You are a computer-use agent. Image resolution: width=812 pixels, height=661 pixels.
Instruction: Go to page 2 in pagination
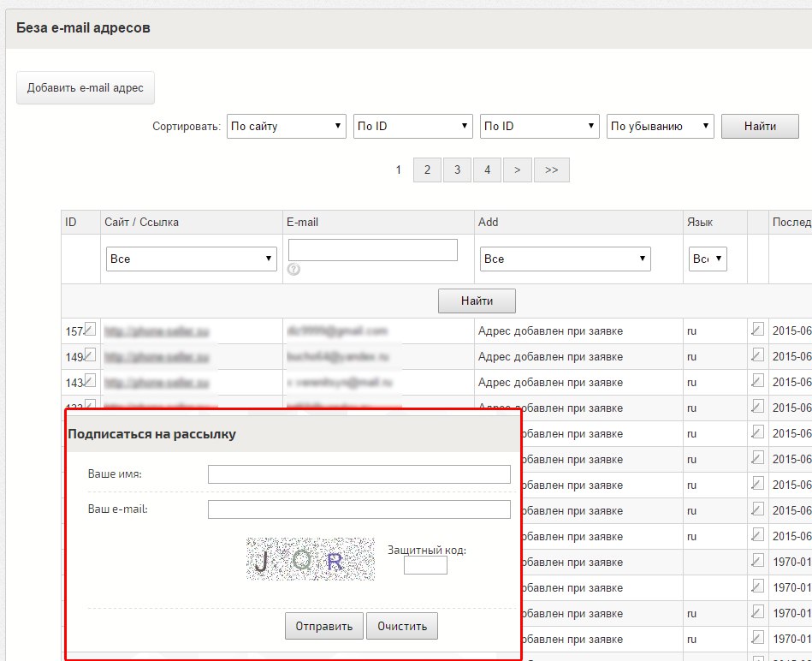[x=427, y=170]
